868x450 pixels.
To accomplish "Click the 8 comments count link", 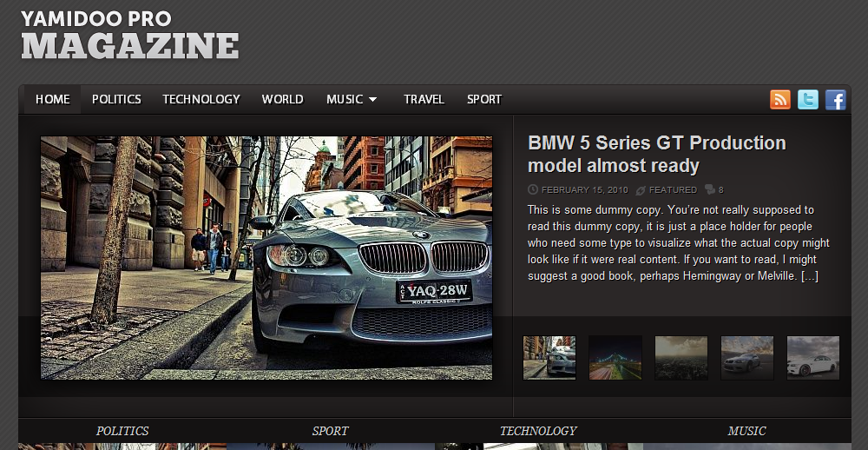I will [x=720, y=190].
